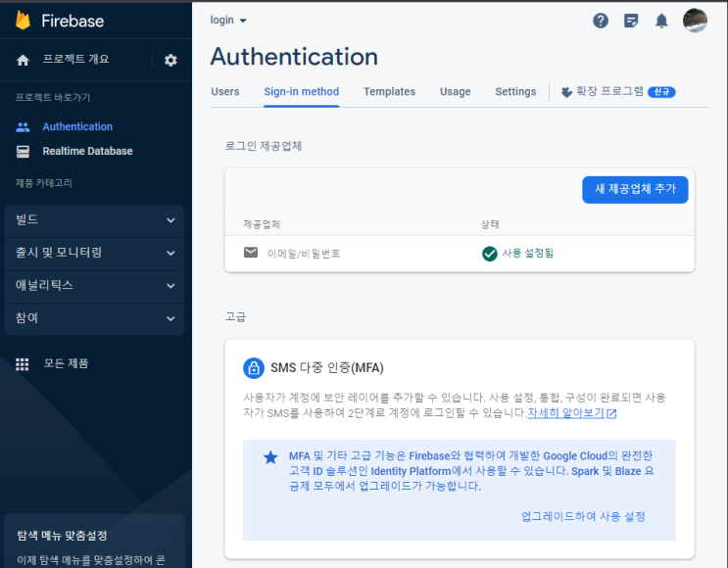Expand the 출시 및 모니터링 category
The image size is (728, 568).
click(x=94, y=254)
